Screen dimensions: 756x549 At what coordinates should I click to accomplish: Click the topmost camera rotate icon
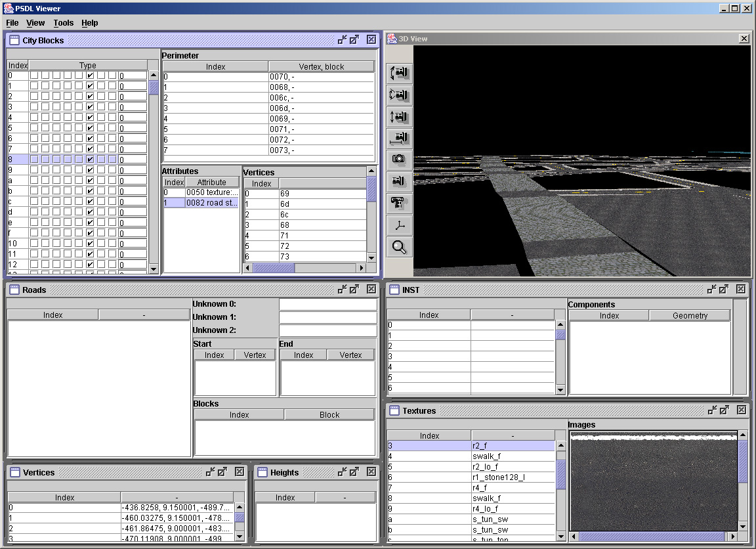point(399,73)
